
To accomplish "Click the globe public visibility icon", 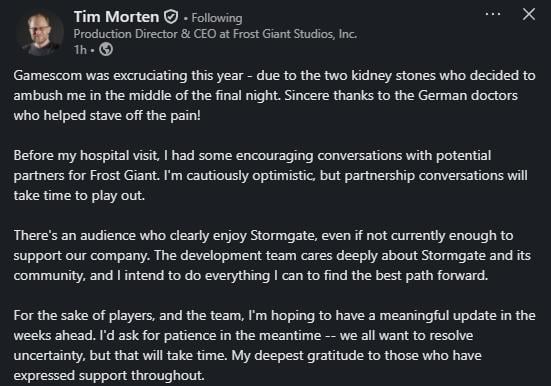I will pos(106,50).
